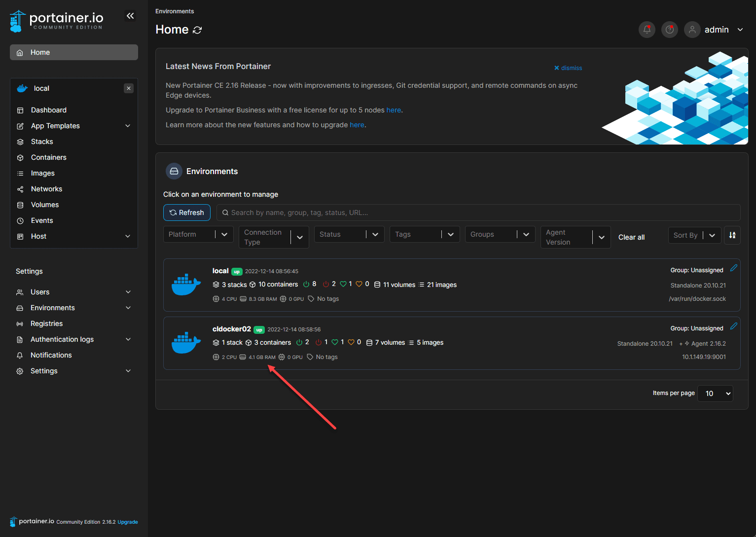
Task: Click the Stacks layers icon in sidebar
Action: coord(20,142)
